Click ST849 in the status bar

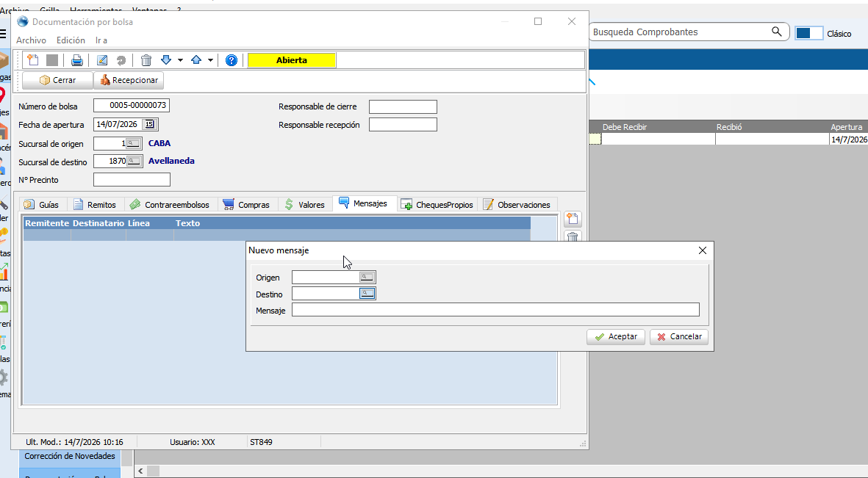262,442
